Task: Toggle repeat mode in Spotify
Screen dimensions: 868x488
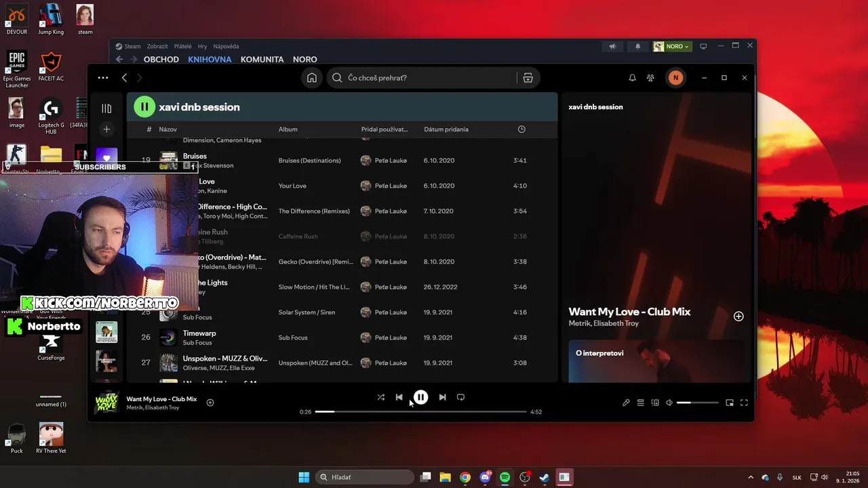Action: (460, 397)
